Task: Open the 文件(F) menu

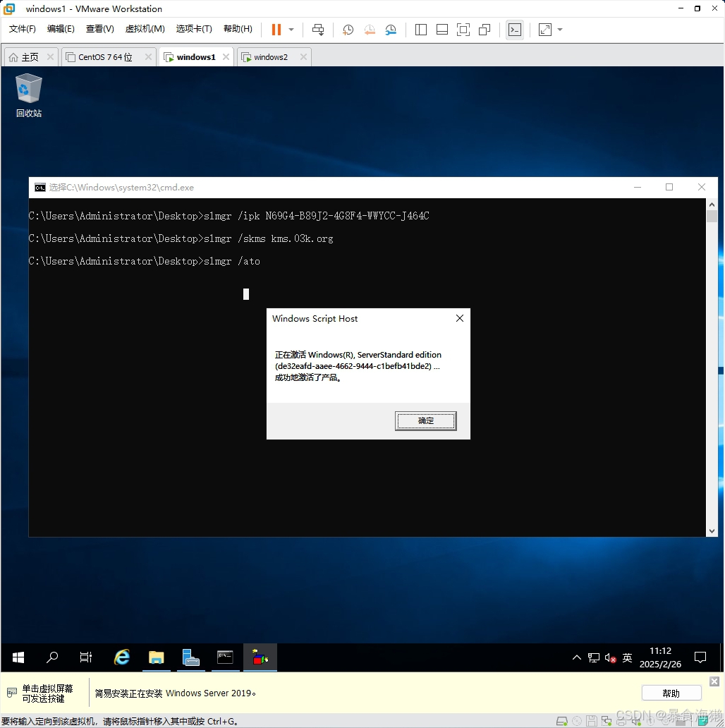Action: pyautogui.click(x=23, y=29)
